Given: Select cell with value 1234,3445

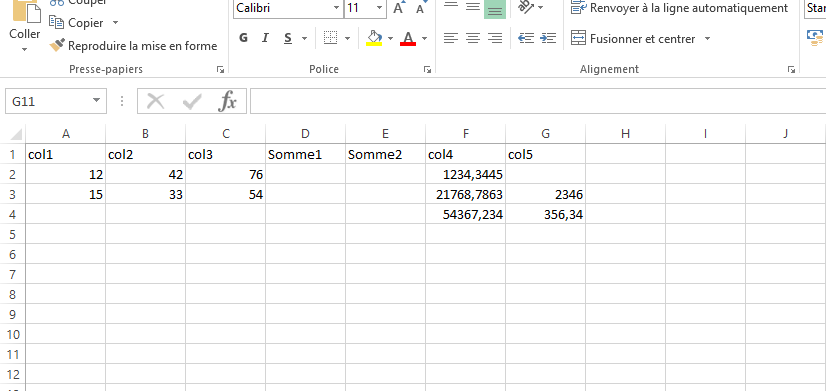Looking at the screenshot, I should (x=465, y=174).
